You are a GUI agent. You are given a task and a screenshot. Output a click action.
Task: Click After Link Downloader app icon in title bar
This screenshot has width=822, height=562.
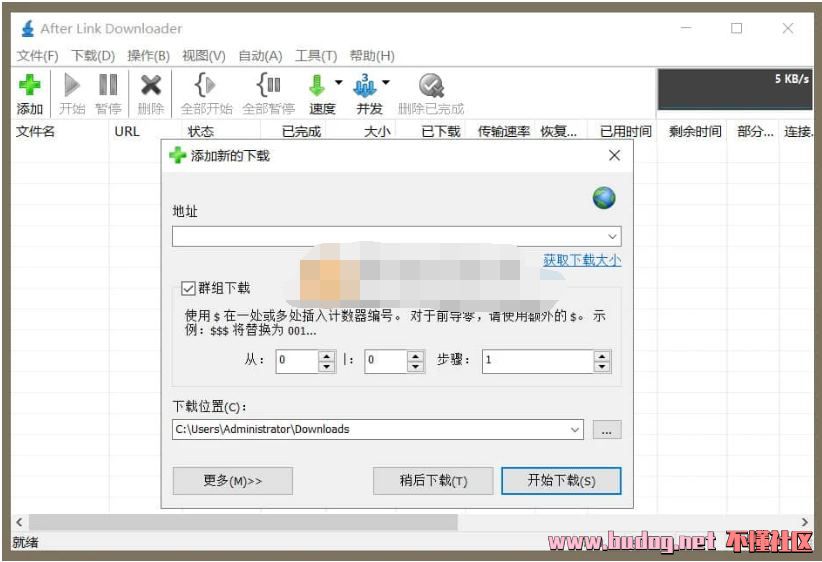point(28,28)
